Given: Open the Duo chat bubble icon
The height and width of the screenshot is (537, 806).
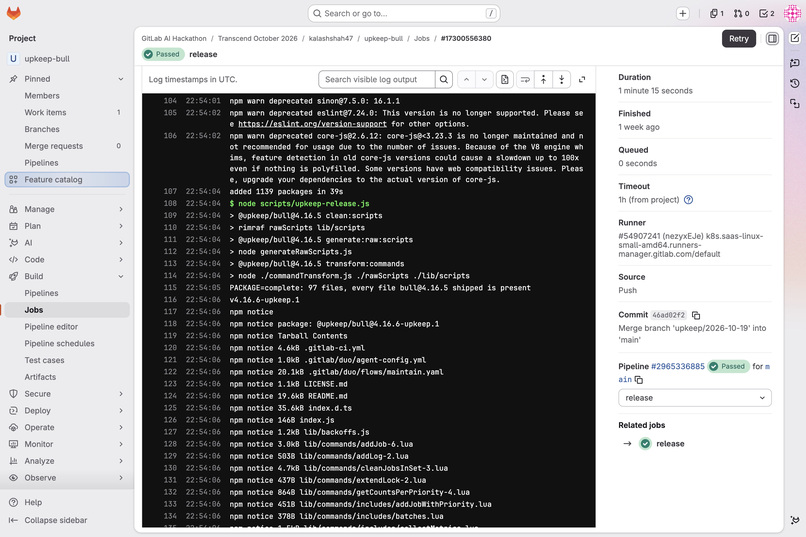Looking at the screenshot, I should [x=795, y=63].
